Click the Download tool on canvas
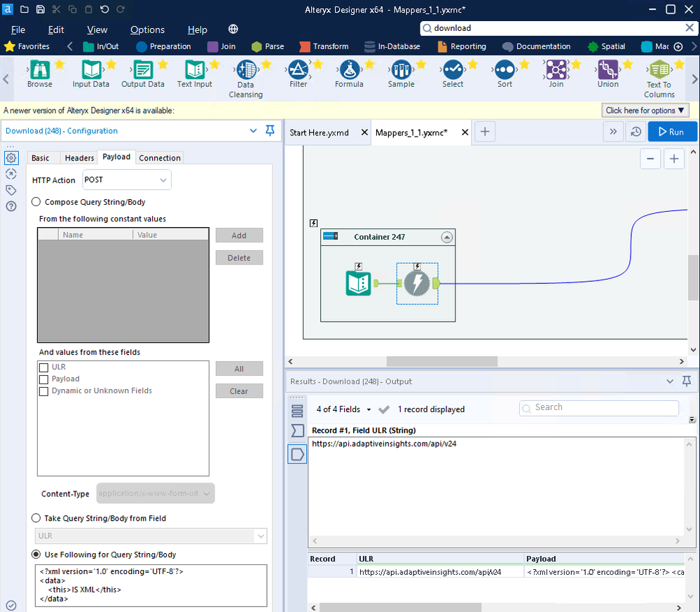This screenshot has height=612, width=700. coord(418,283)
